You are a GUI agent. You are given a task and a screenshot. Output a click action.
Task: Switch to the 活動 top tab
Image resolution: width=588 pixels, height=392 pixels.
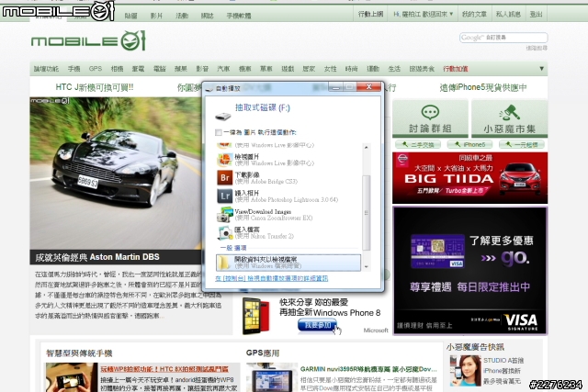point(182,16)
